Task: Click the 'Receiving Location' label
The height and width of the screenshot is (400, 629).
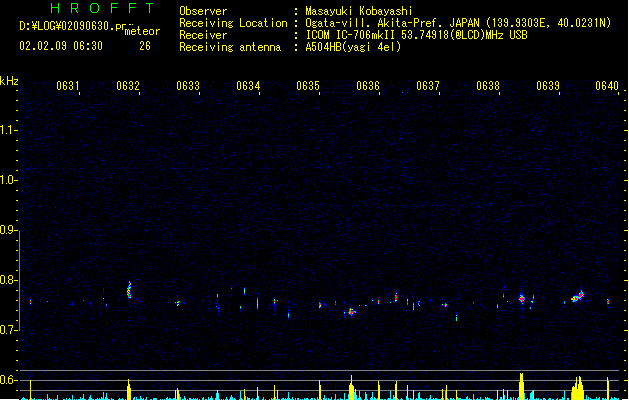Action: point(233,23)
